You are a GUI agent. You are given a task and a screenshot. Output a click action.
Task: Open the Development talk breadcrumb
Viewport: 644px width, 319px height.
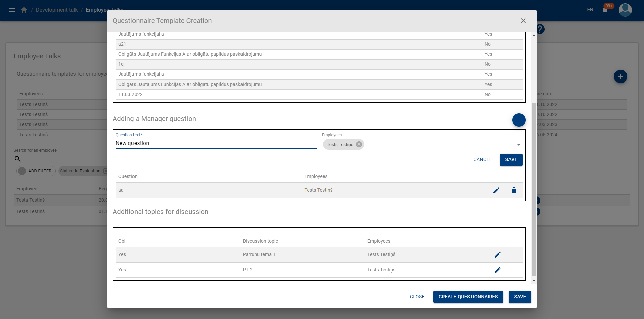57,10
